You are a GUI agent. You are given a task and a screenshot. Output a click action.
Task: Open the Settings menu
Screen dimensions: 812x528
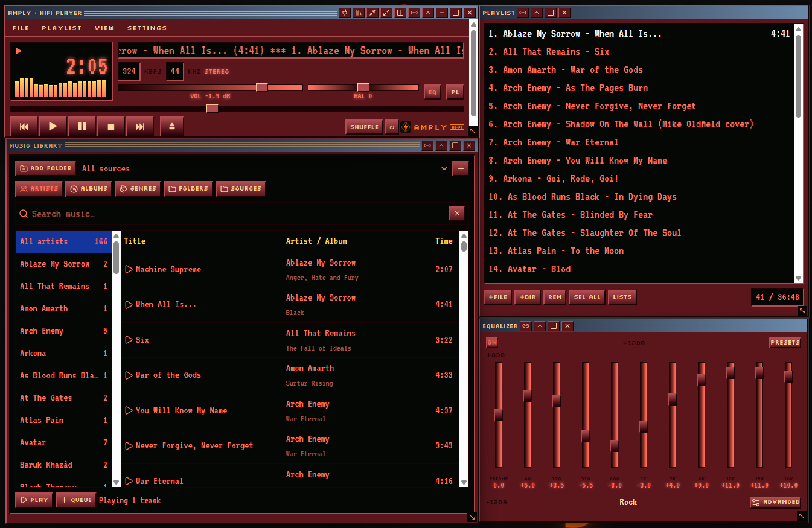147,28
